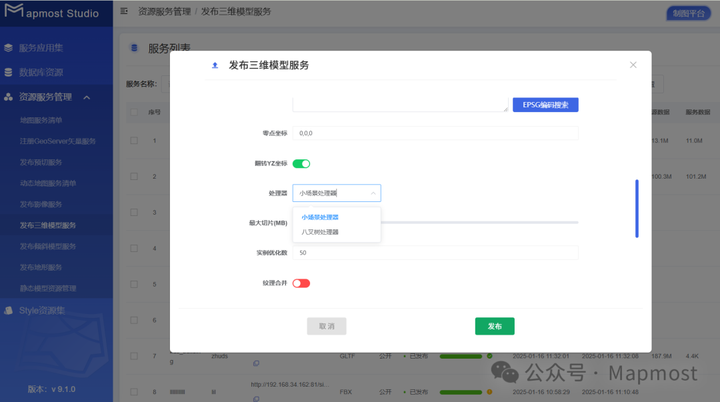The image size is (720, 402).
Task: Check the row 4 checkbox in background table
Action: click(x=134, y=248)
